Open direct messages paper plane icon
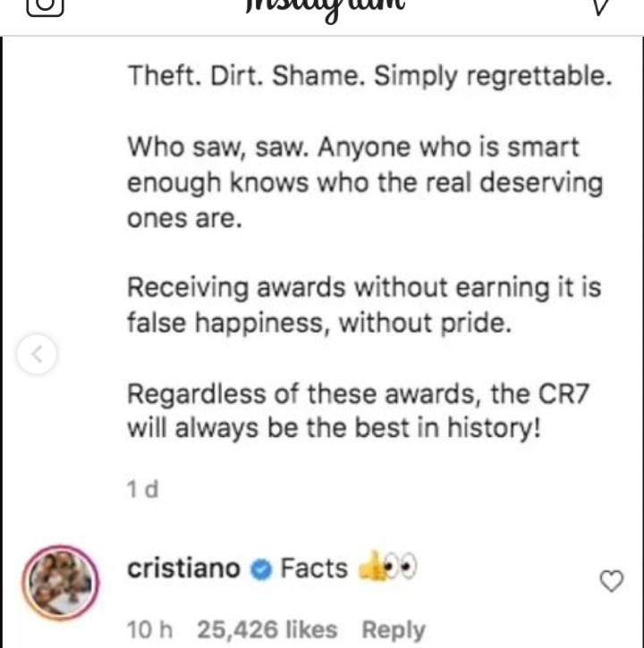Image resolution: width=644 pixels, height=648 pixels. pos(601,6)
